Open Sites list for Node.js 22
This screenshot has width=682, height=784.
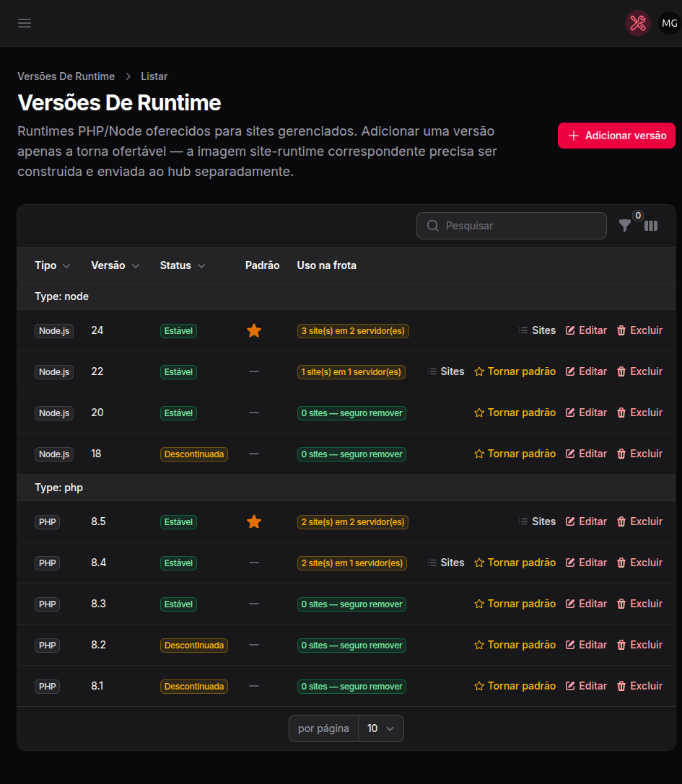coord(445,371)
